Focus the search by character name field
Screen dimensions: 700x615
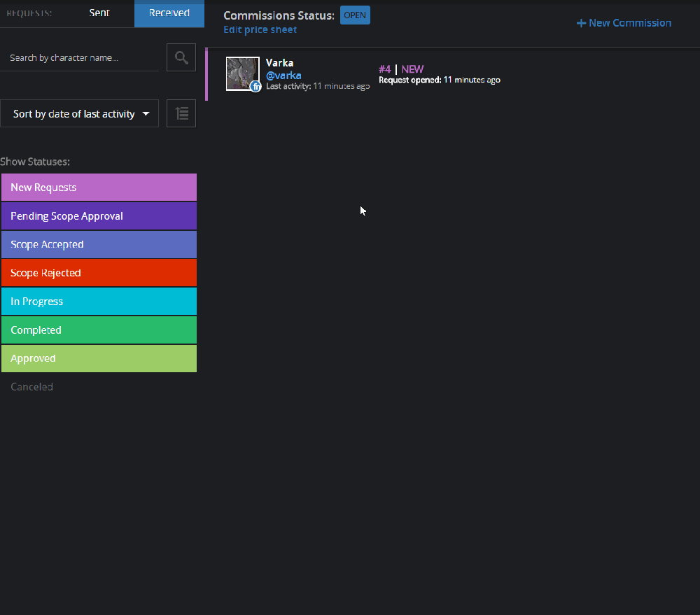pos(80,58)
